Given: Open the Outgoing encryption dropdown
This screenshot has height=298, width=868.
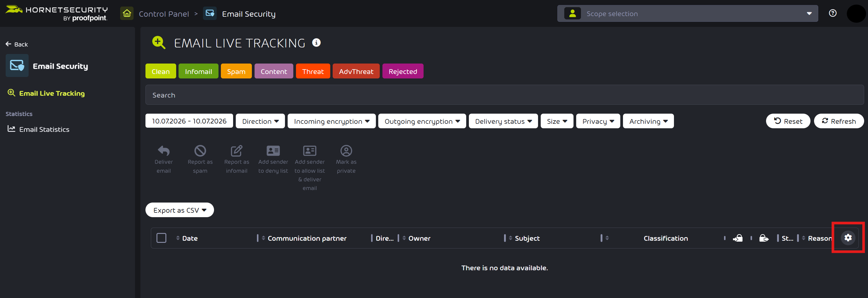Looking at the screenshot, I should click(422, 121).
